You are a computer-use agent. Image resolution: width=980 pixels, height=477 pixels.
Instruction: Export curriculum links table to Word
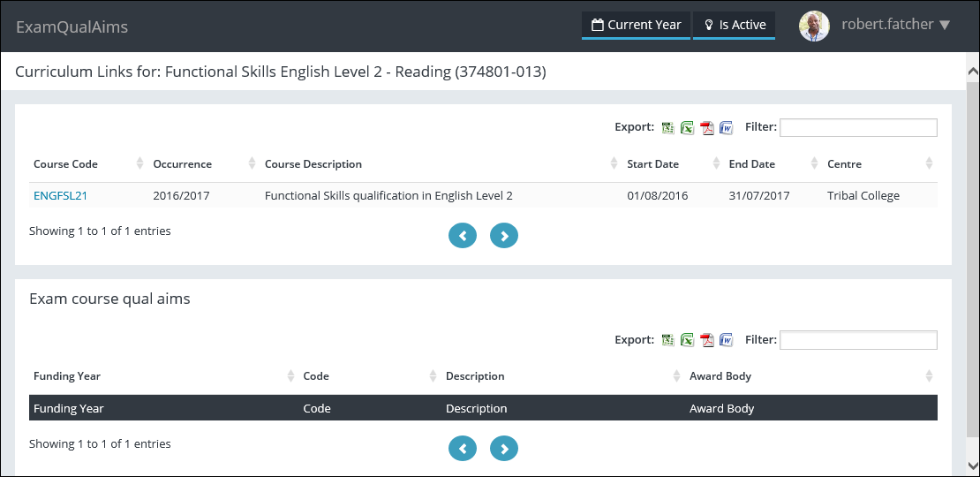point(726,128)
